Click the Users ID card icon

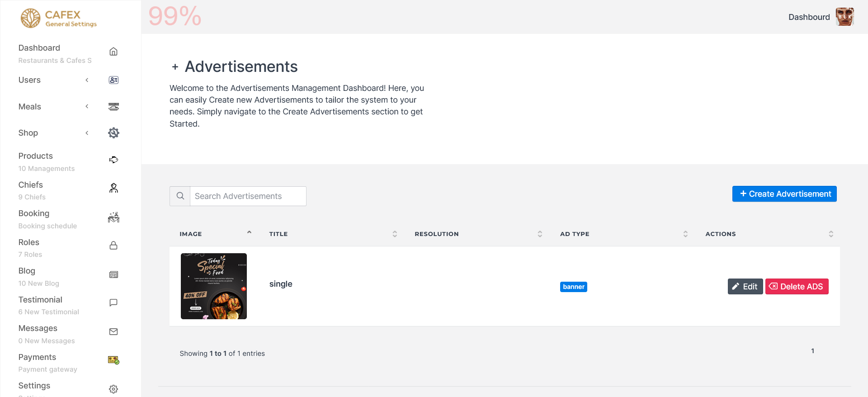pos(113,80)
